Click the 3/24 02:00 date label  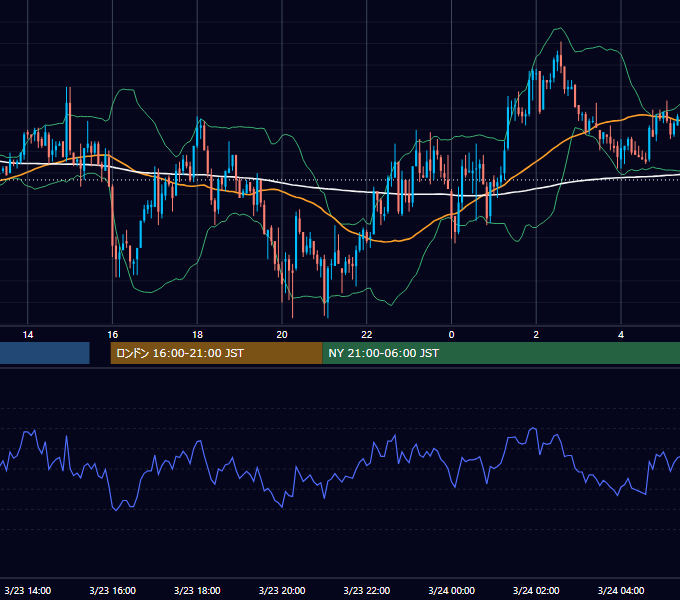[536, 590]
